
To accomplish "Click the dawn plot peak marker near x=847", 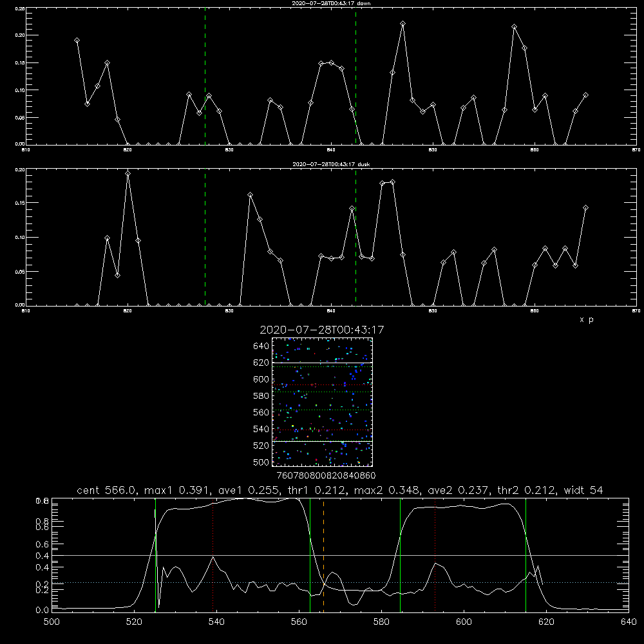I will 402,23.
